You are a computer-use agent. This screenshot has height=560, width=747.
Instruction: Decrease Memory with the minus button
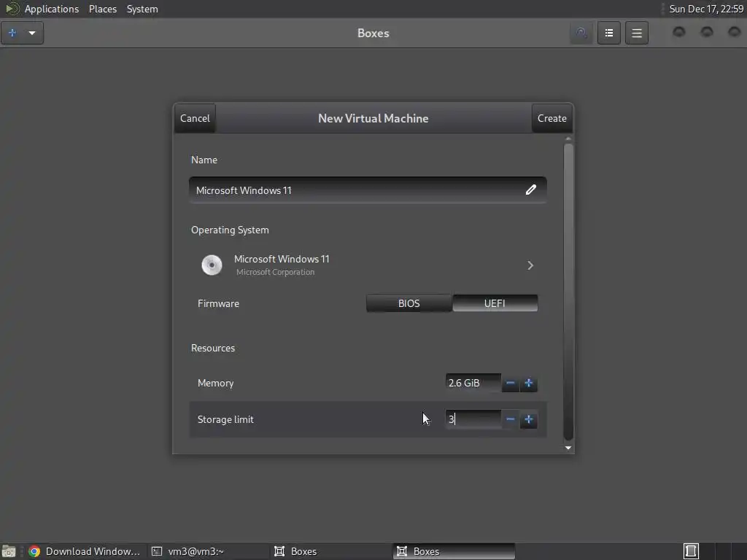click(x=510, y=384)
